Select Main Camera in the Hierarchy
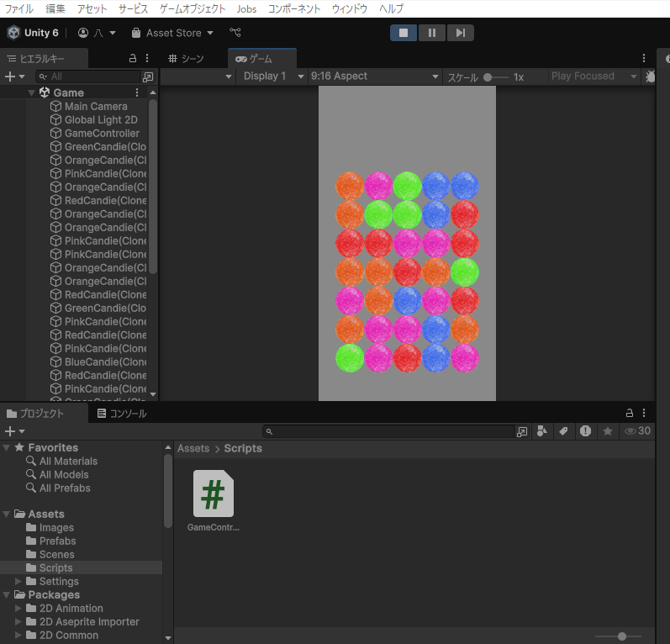The width and height of the screenshot is (670, 644). pyautogui.click(x=95, y=107)
